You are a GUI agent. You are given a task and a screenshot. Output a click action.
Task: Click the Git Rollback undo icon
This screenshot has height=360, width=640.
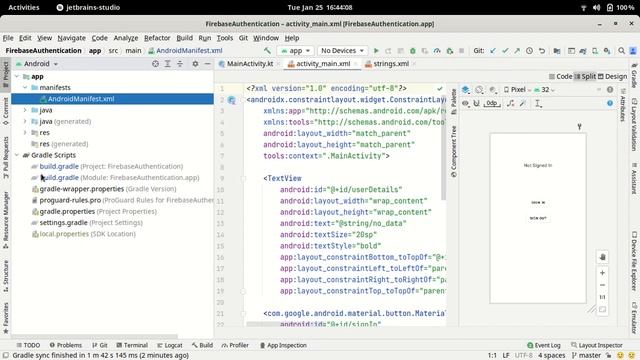pyautogui.click(x=542, y=51)
